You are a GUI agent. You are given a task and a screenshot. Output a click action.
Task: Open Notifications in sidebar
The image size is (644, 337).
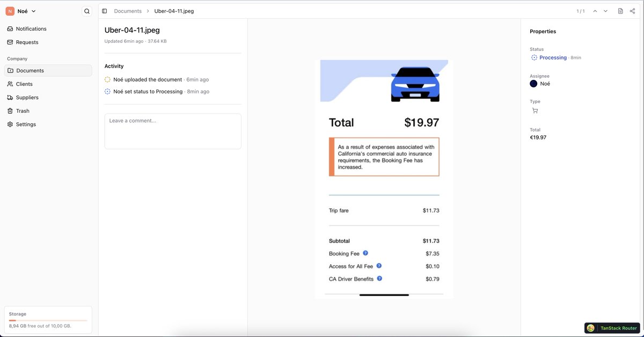(48, 29)
